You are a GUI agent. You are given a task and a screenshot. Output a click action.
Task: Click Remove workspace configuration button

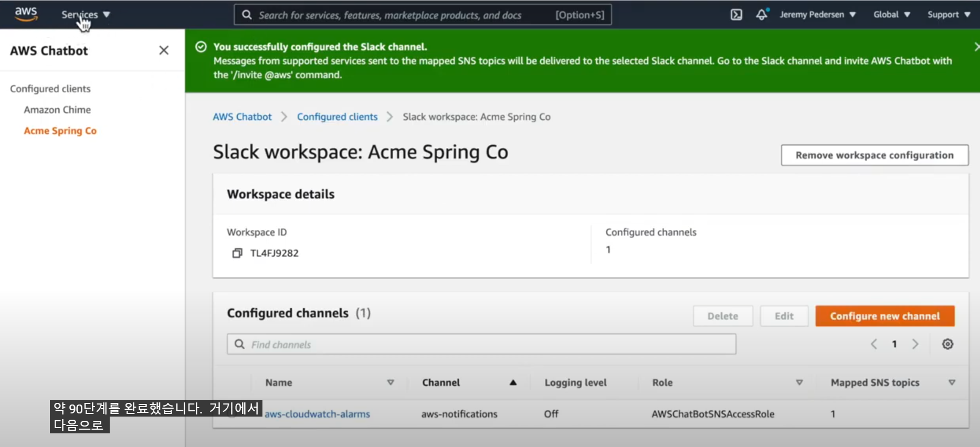point(874,155)
